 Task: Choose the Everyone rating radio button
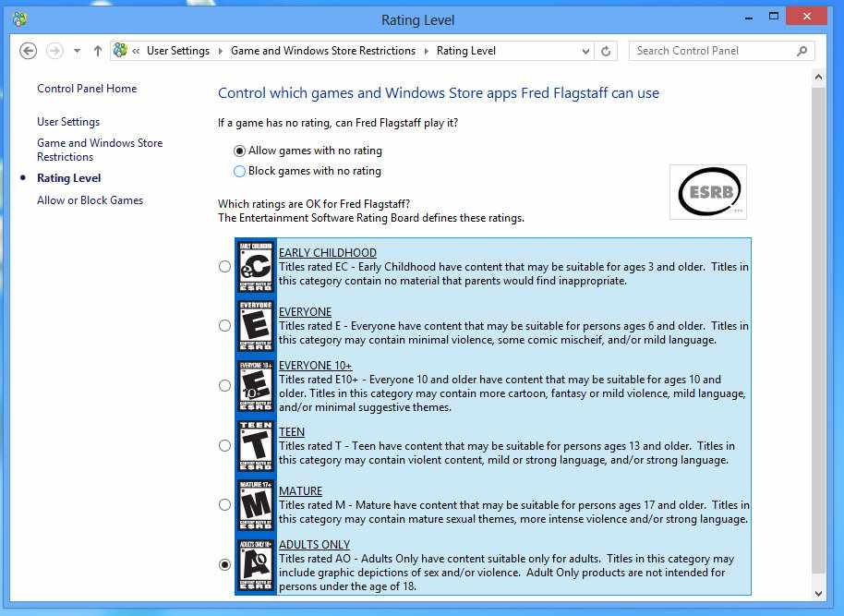point(225,326)
